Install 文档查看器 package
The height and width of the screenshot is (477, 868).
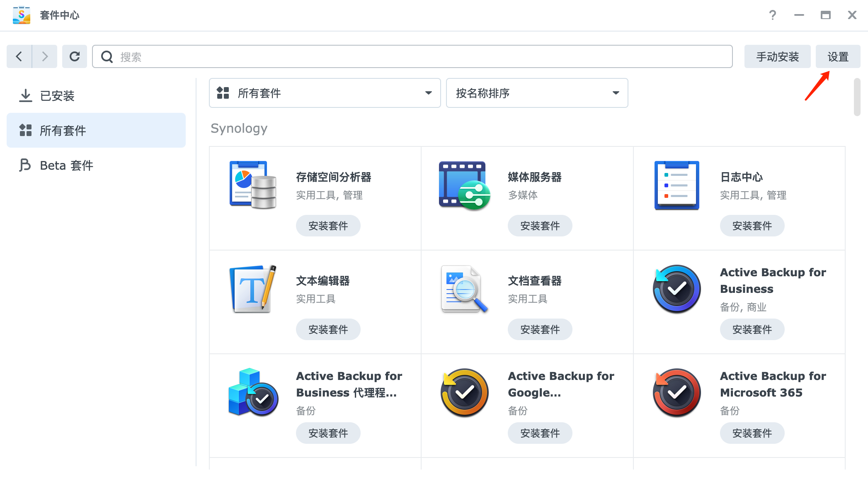tap(540, 329)
